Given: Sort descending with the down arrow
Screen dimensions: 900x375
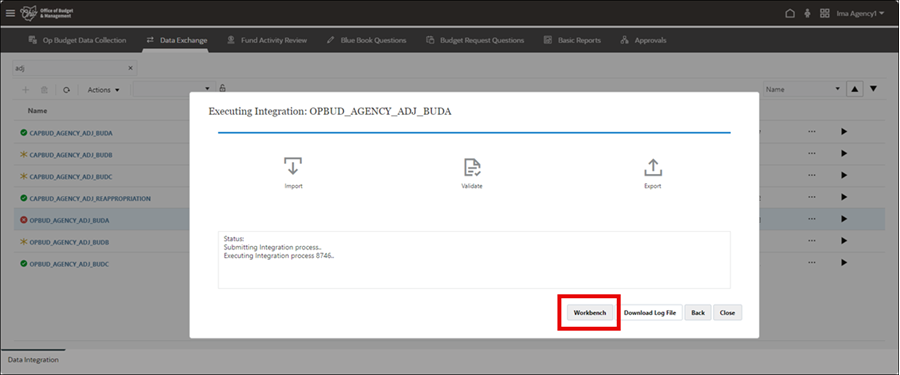Looking at the screenshot, I should pyautogui.click(x=874, y=89).
